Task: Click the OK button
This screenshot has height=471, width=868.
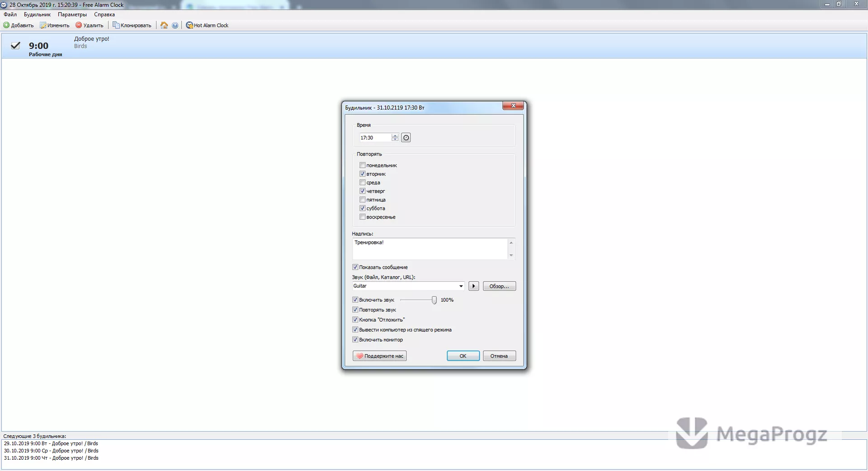Action: tap(463, 356)
